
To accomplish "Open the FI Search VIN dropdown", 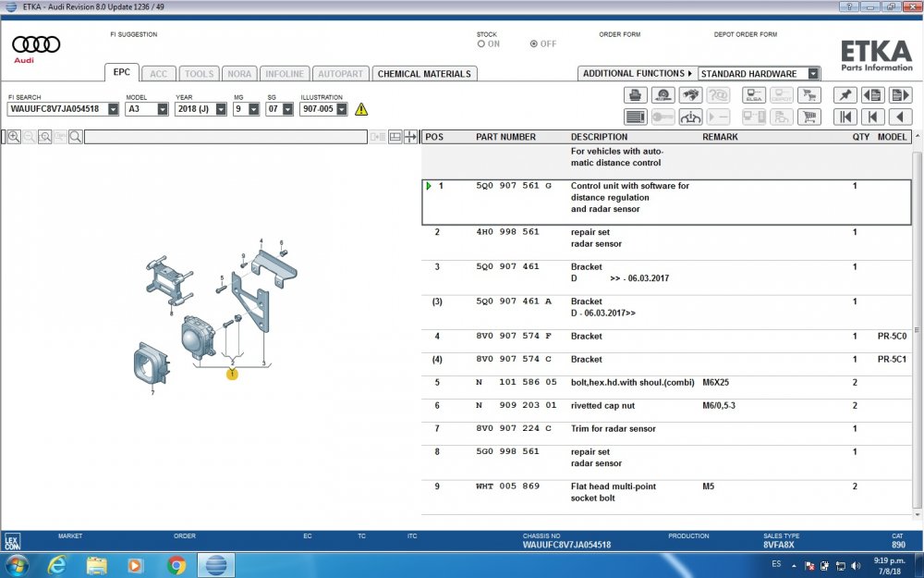I will (113, 109).
